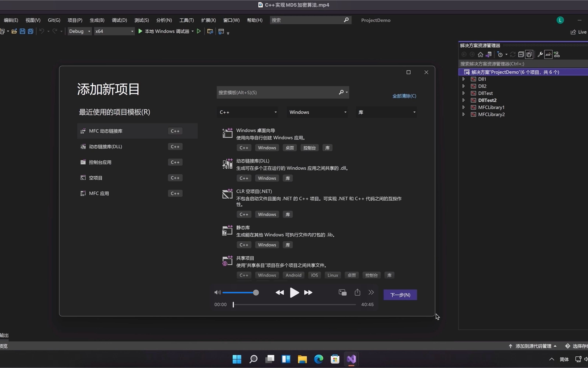Click the Home icon in Solution Explorer

coord(481,54)
